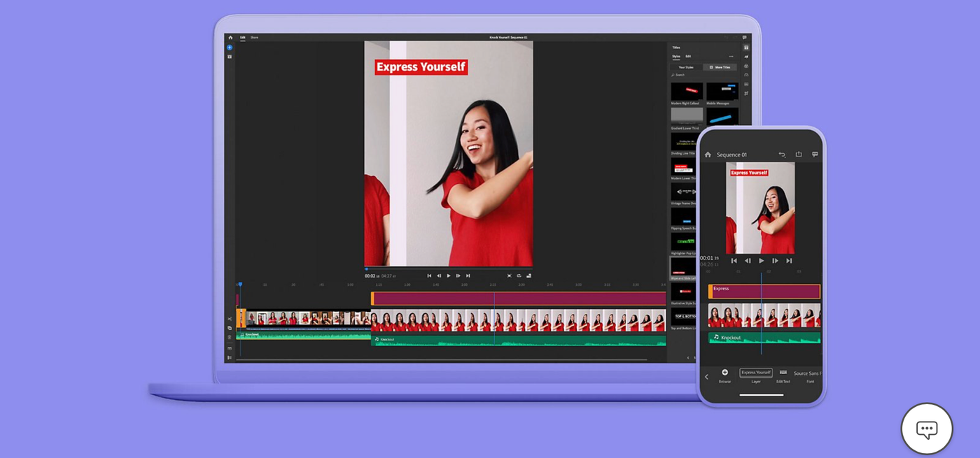Tap Browse plus icon on phone toolbar
This screenshot has width=980, height=458.
point(724,372)
